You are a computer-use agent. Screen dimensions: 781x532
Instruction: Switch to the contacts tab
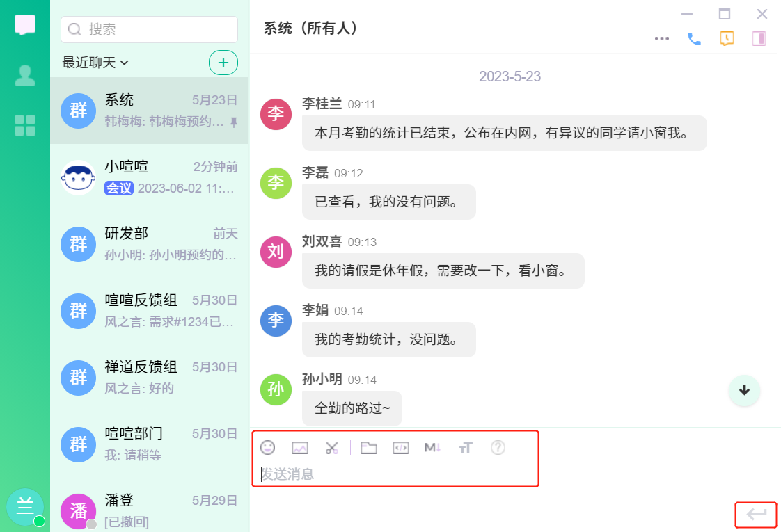[x=25, y=75]
